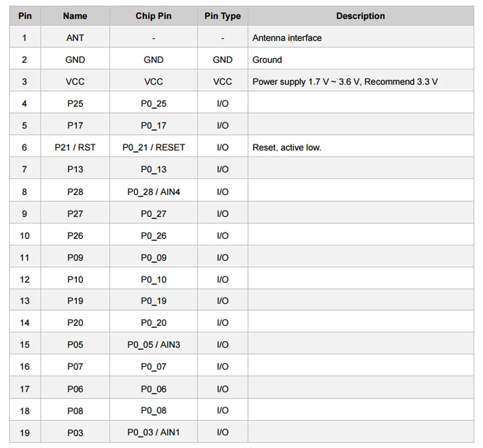Select pin number 19 cell
This screenshot has width=483, height=448.
(25, 432)
